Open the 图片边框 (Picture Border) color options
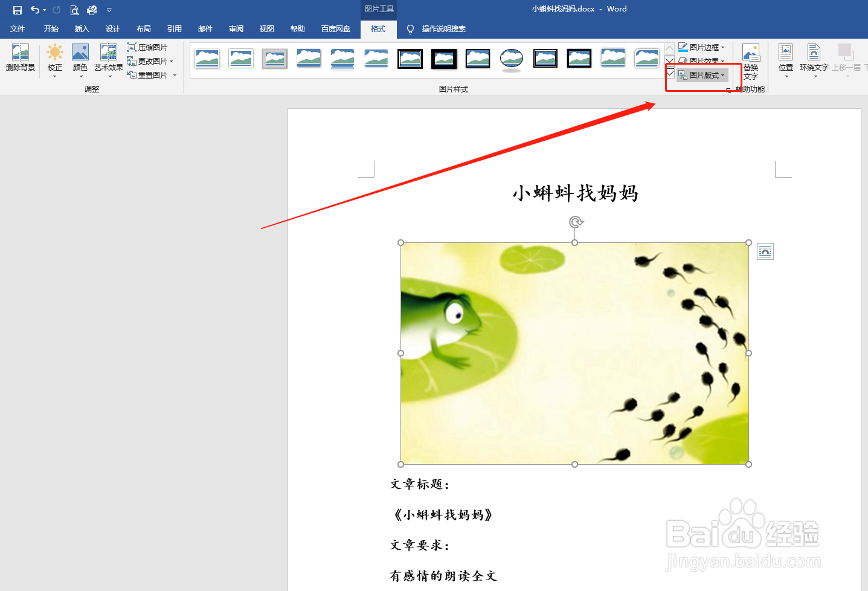Image resolution: width=868 pixels, height=591 pixels. pos(702,47)
